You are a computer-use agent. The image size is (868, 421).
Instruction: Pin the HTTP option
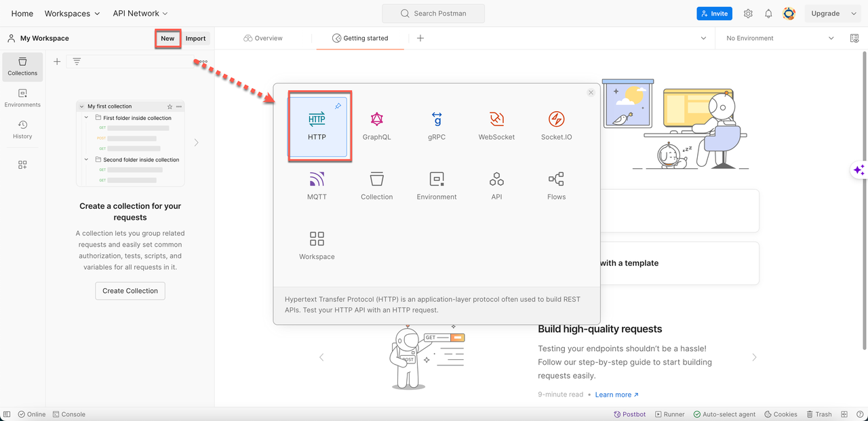338,106
